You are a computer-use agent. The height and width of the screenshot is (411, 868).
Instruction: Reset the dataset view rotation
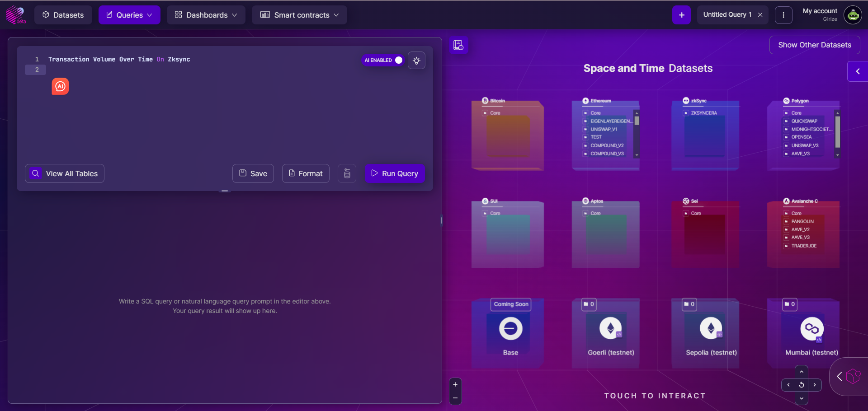802,385
